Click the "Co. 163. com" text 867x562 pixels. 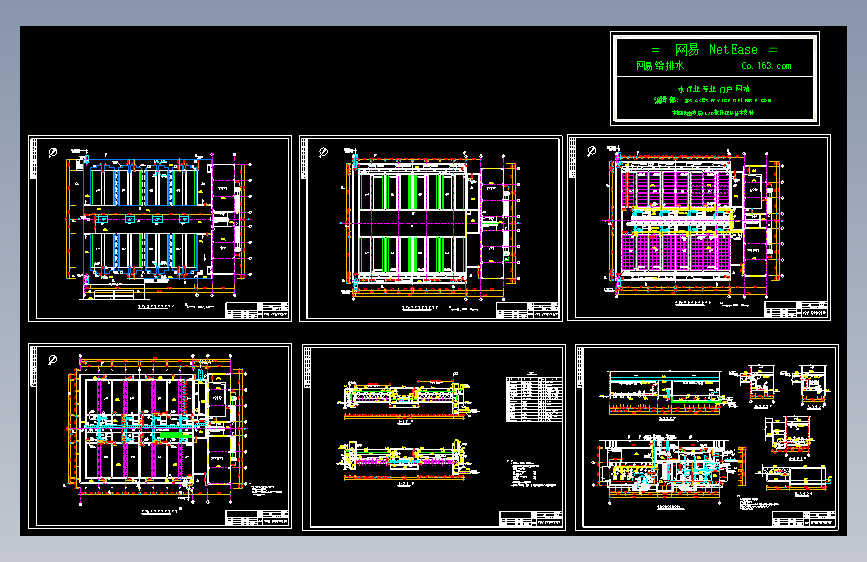(x=766, y=66)
